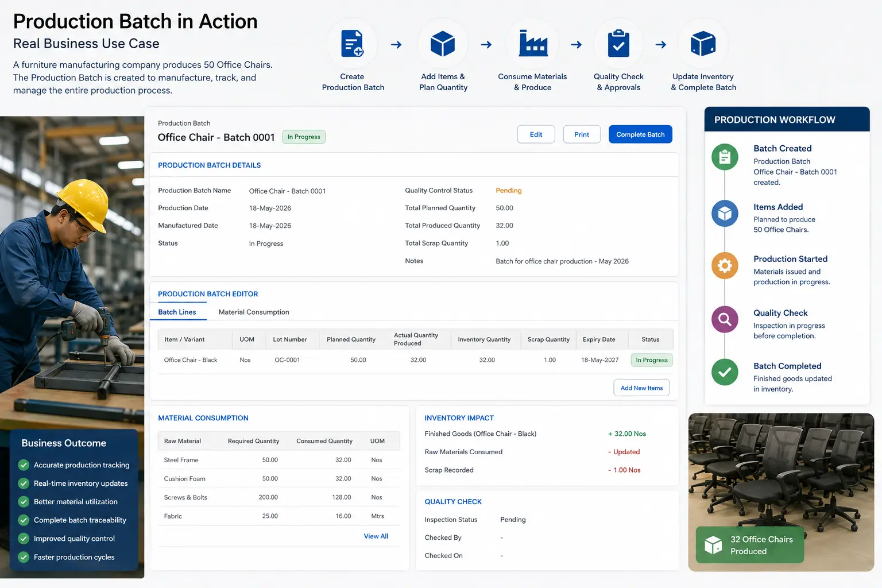882x588 pixels.
Task: Click the PRODUCTION BATCH DETAILS section heading
Action: tap(209, 165)
